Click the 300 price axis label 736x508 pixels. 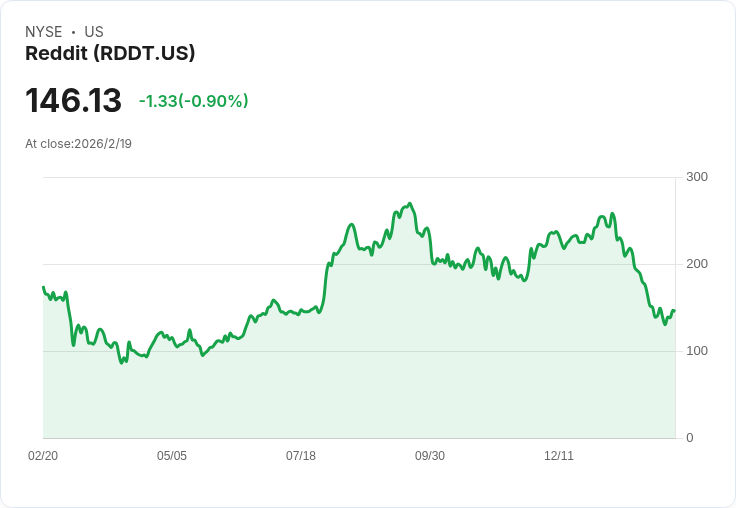697,177
